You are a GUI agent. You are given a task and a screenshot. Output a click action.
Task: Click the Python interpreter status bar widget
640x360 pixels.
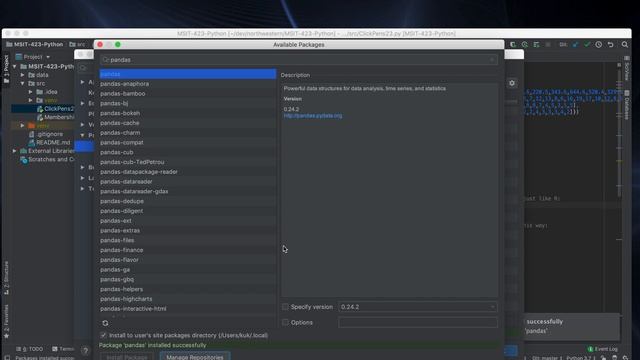click(581, 358)
